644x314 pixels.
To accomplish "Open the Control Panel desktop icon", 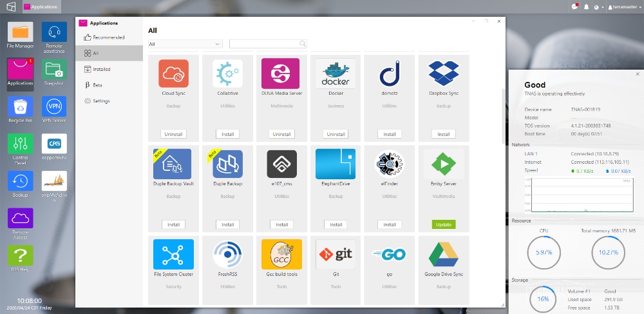I will [20, 143].
